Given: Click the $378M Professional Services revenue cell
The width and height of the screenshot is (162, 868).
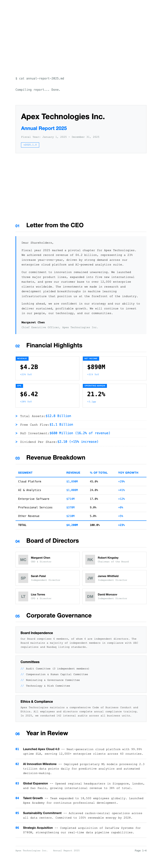Looking at the screenshot, I should [70, 507].
